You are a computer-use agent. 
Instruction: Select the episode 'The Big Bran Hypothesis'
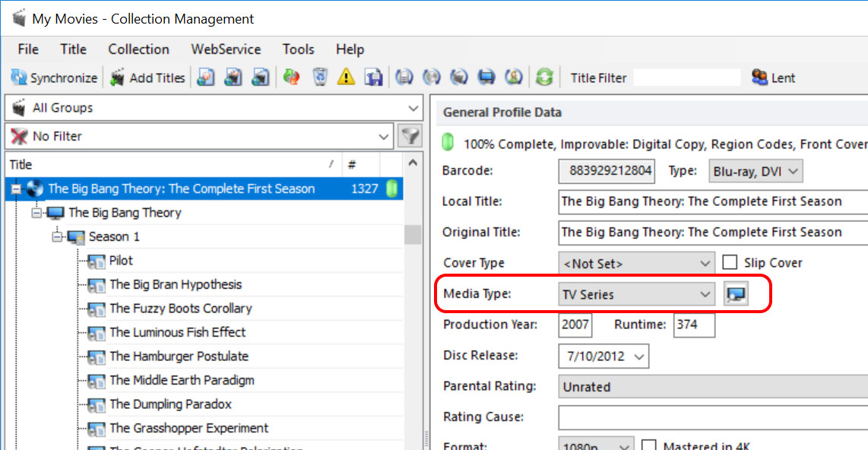[176, 285]
